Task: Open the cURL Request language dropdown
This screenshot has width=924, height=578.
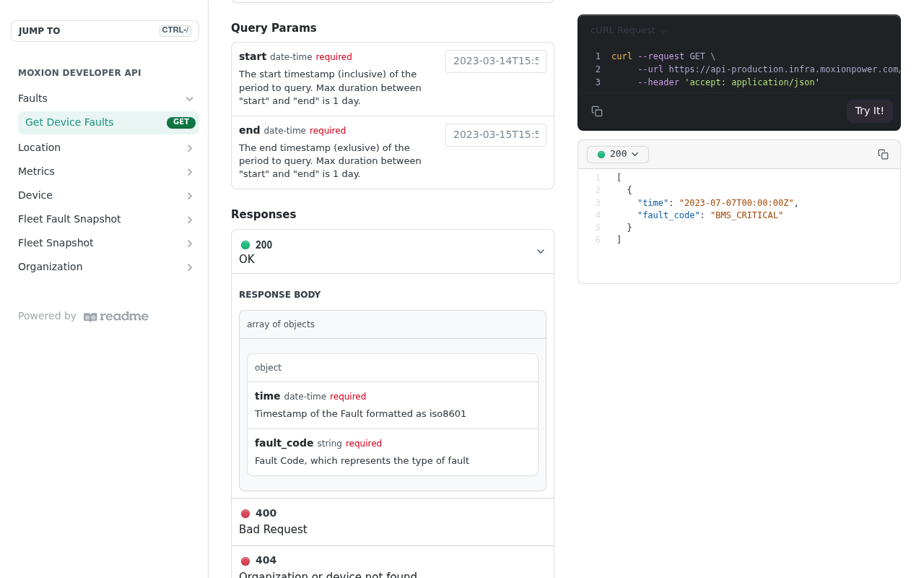Action: tap(628, 30)
